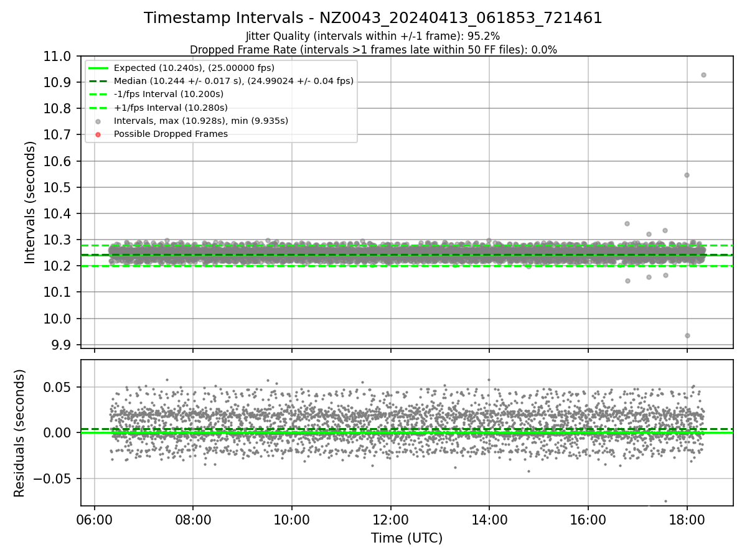Click the 06:00 x-axis tick label
This screenshot has width=747, height=560.
[x=95, y=520]
